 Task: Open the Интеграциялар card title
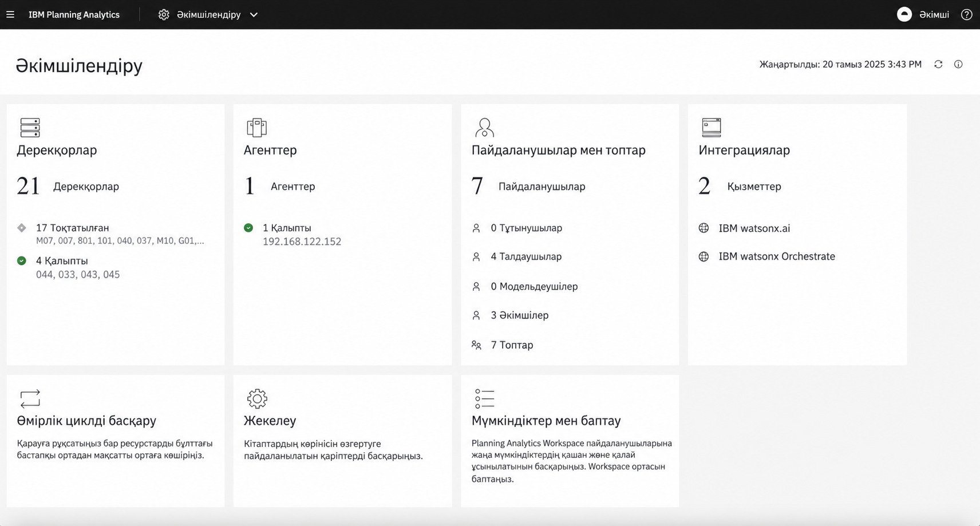[744, 150]
